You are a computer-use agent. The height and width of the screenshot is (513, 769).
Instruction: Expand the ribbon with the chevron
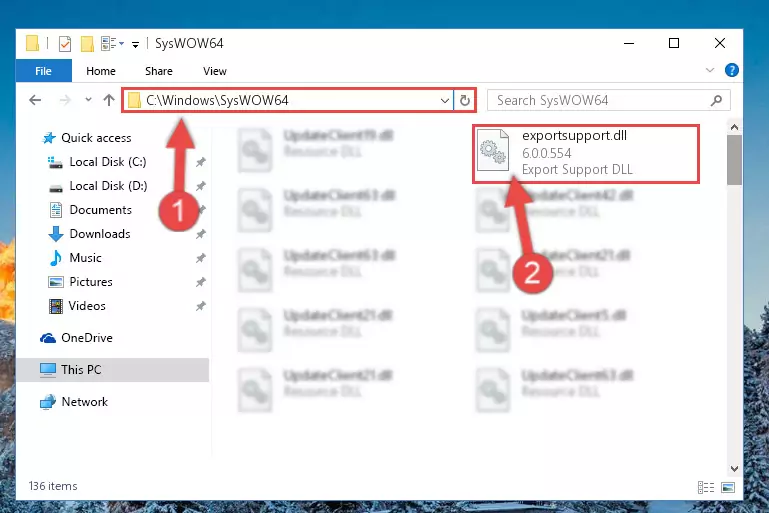click(x=709, y=70)
